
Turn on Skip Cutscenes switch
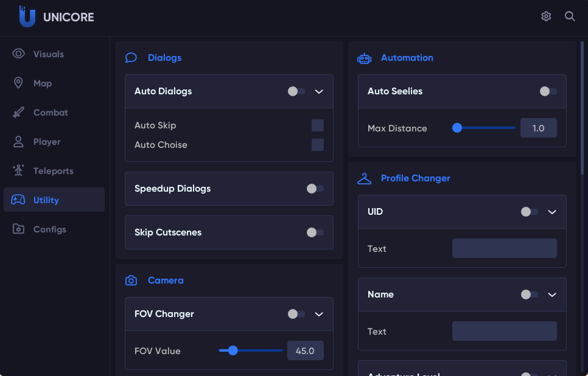(x=315, y=232)
